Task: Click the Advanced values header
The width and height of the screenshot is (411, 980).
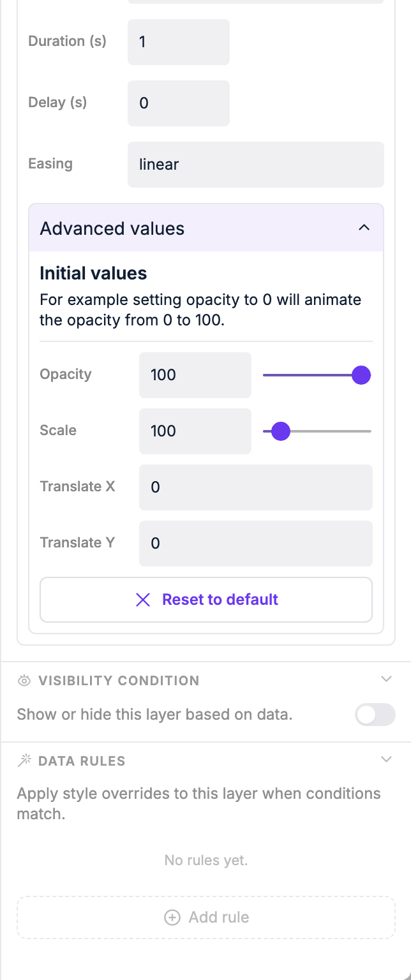Action: tap(112, 228)
